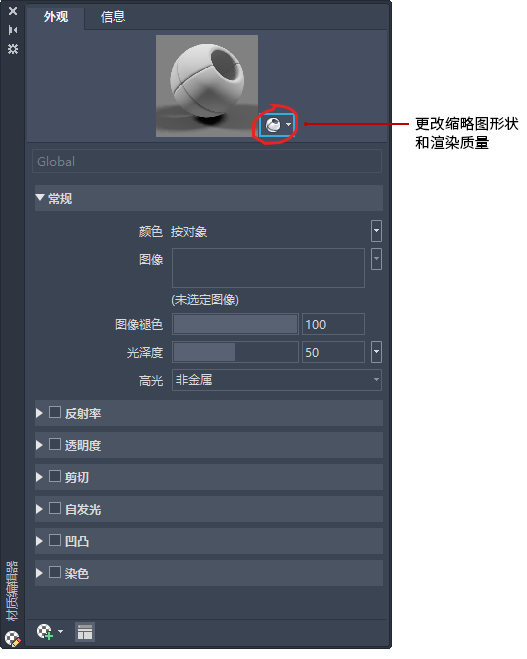
Task: Click the Global material name field
Action: (207, 161)
